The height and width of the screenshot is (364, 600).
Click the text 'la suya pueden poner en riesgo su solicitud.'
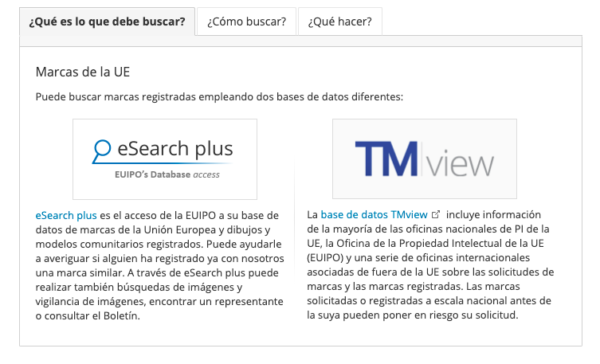pos(413,315)
